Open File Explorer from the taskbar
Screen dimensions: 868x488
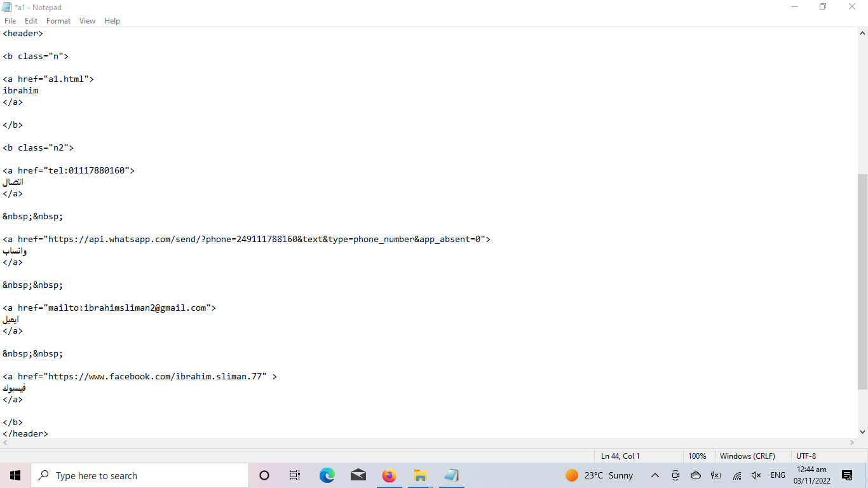point(420,475)
